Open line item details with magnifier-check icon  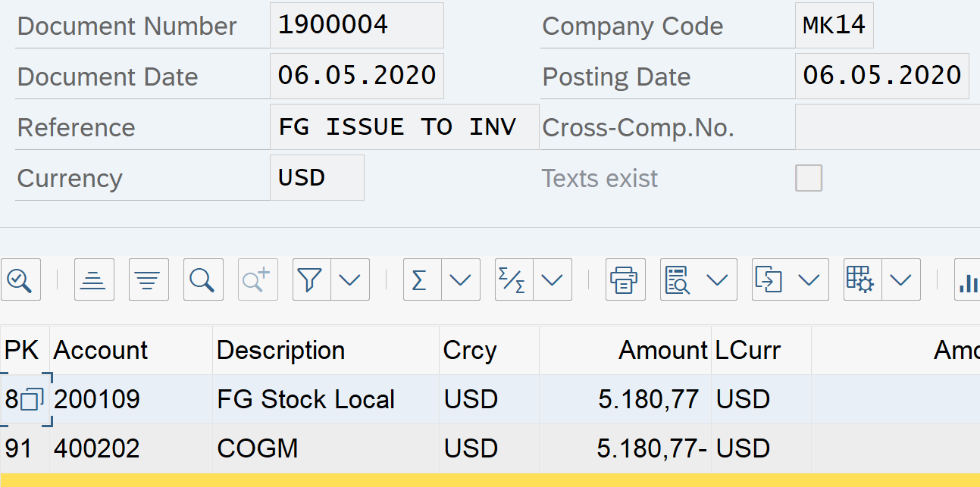pos(19,280)
